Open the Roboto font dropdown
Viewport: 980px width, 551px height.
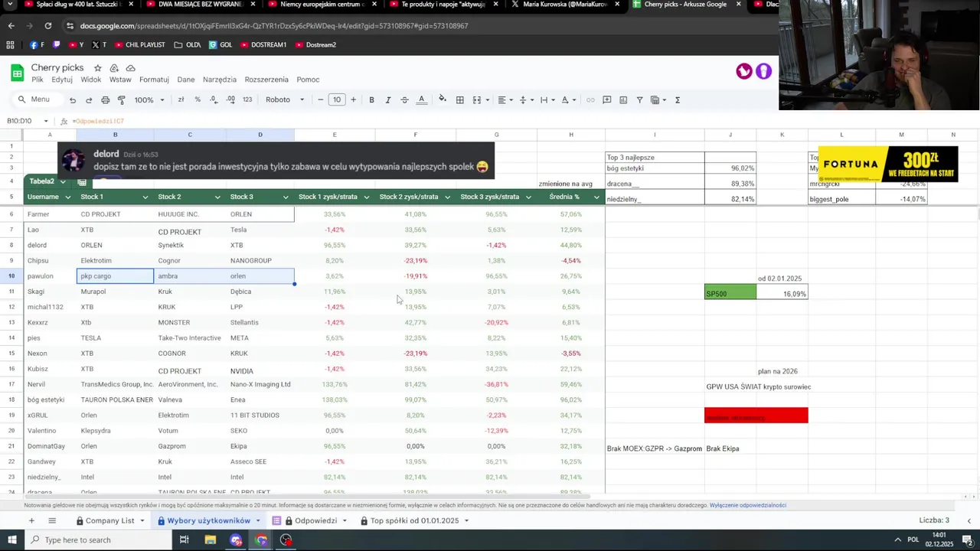point(285,100)
